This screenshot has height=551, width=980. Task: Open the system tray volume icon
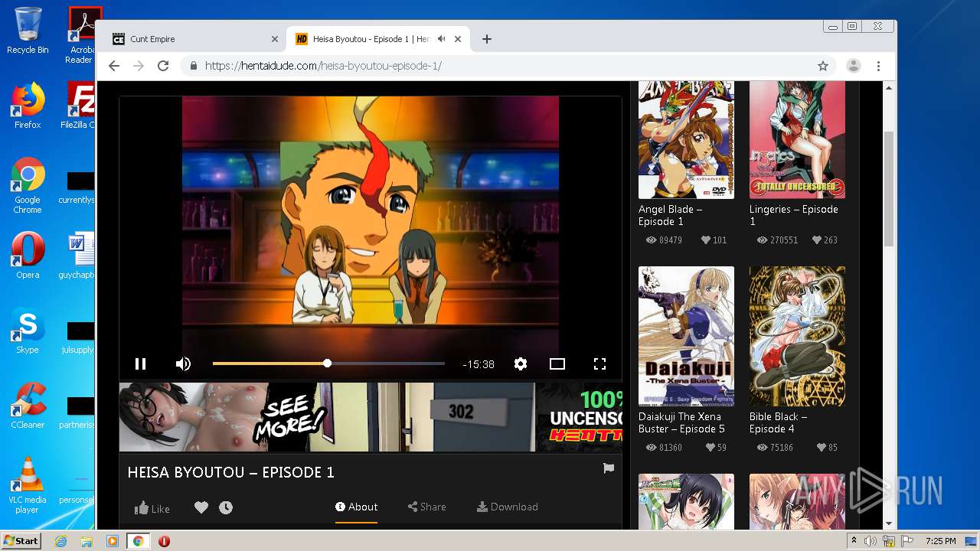tap(871, 541)
